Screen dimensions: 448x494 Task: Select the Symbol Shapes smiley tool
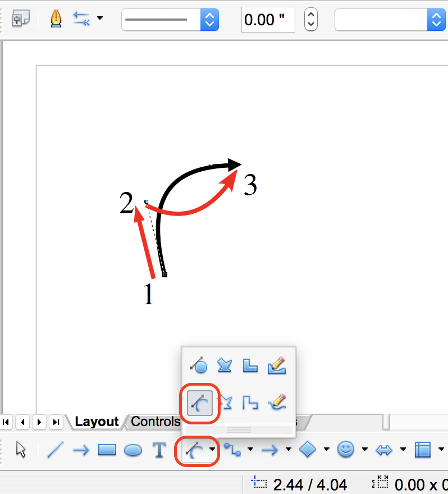pos(346,449)
